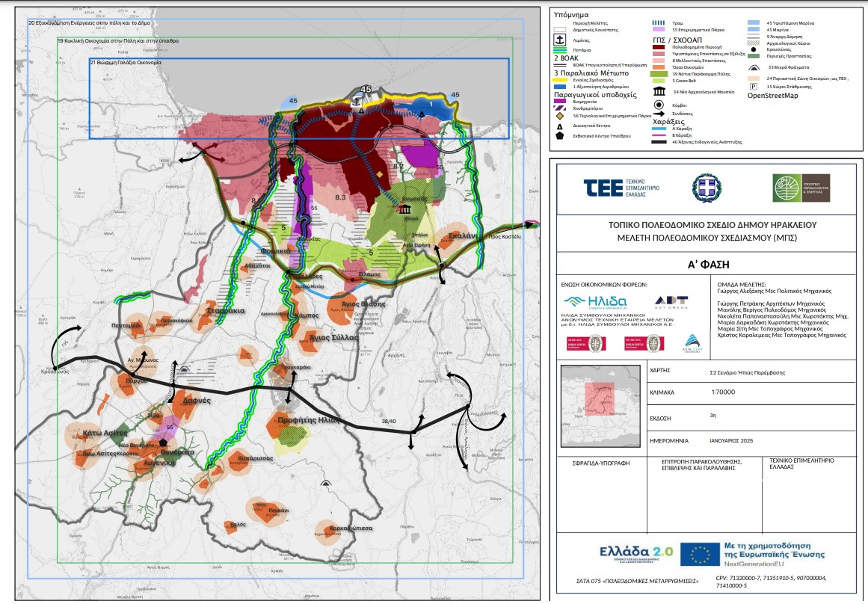The width and height of the screenshot is (868, 604).
Task: Click the small dams icon in legend
Action: pyautogui.click(x=756, y=67)
